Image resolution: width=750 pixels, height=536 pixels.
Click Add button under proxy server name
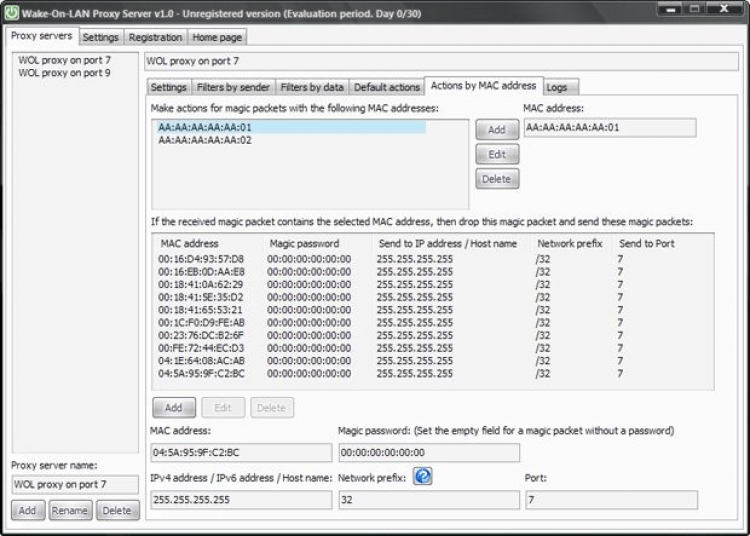click(x=28, y=510)
